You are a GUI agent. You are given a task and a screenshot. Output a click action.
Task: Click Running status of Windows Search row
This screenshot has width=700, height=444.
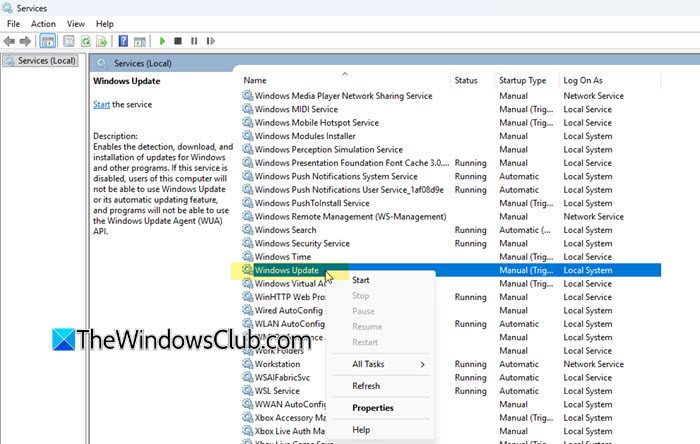(x=470, y=230)
